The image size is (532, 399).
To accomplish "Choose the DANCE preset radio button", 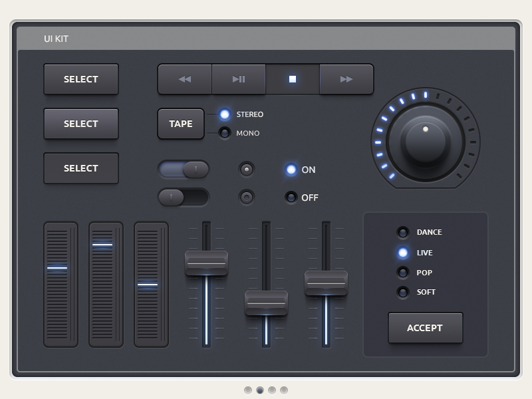I will (403, 232).
